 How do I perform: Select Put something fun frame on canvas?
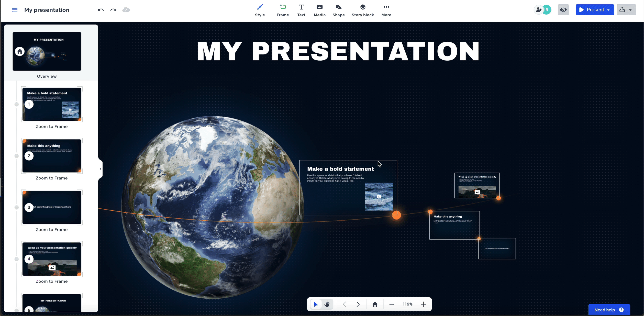point(497,249)
